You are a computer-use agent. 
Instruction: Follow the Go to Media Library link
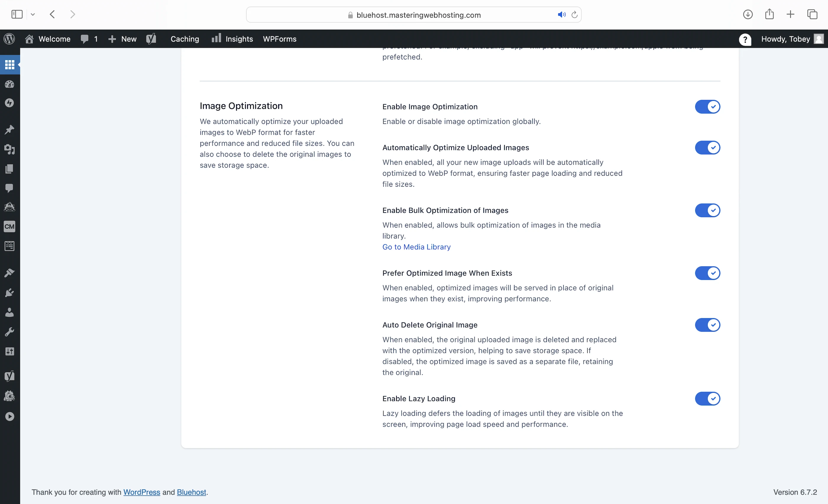[416, 247]
